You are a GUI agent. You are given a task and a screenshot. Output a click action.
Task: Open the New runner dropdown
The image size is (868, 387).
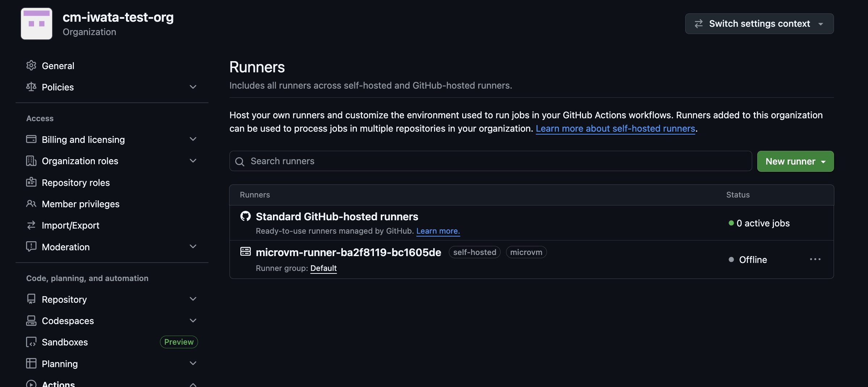pyautogui.click(x=796, y=161)
